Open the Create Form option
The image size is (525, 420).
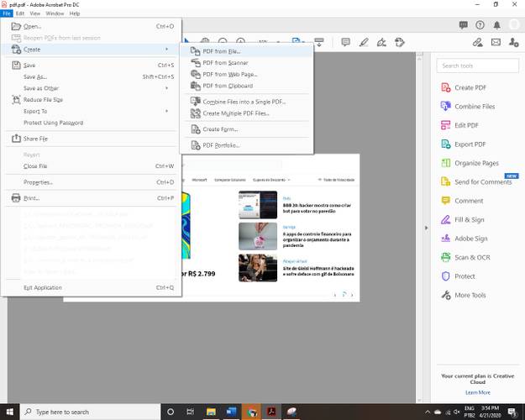(246, 129)
